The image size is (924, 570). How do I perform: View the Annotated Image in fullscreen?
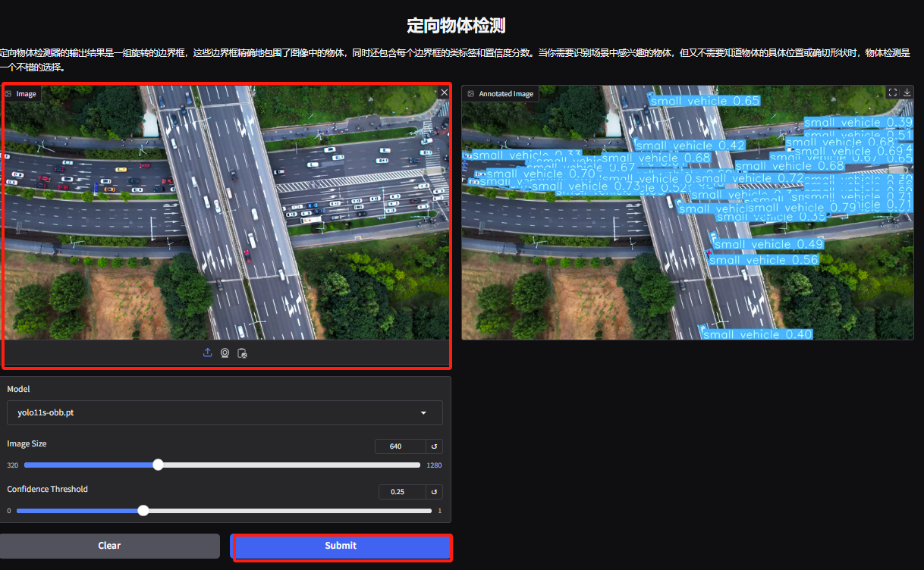893,92
